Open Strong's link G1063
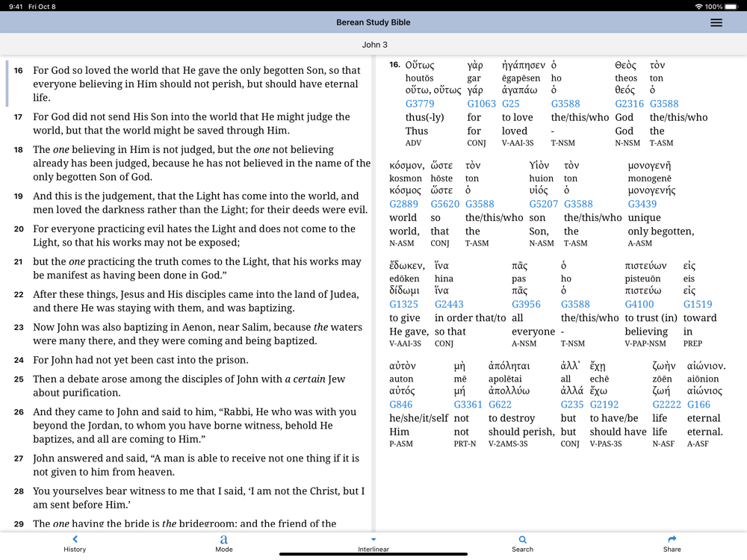 [x=481, y=103]
